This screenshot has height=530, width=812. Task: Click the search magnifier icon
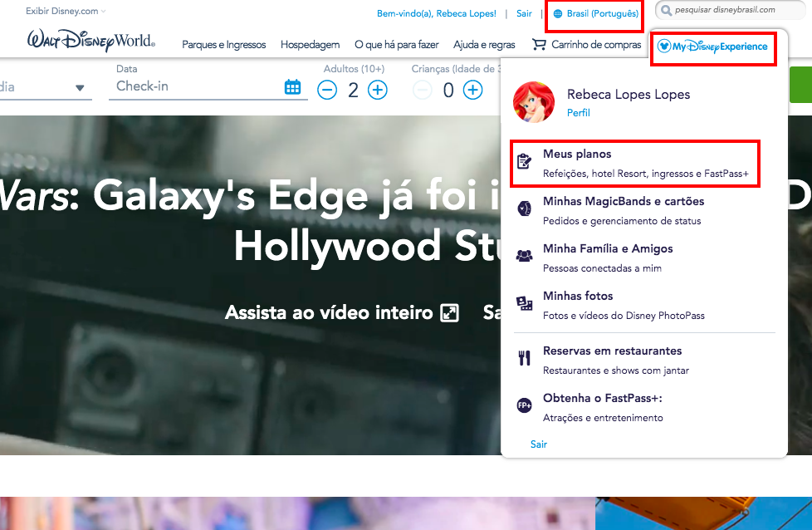click(x=665, y=10)
